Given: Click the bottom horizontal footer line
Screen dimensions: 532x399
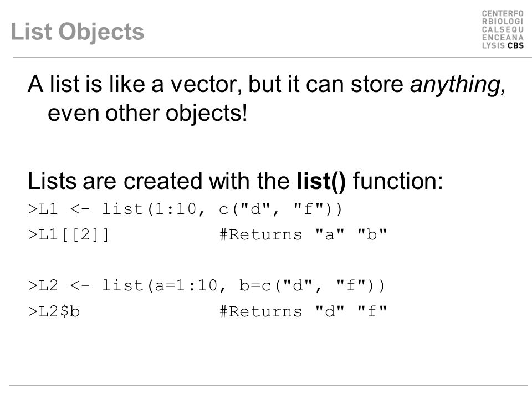Looking at the screenshot, I should pos(268,385).
